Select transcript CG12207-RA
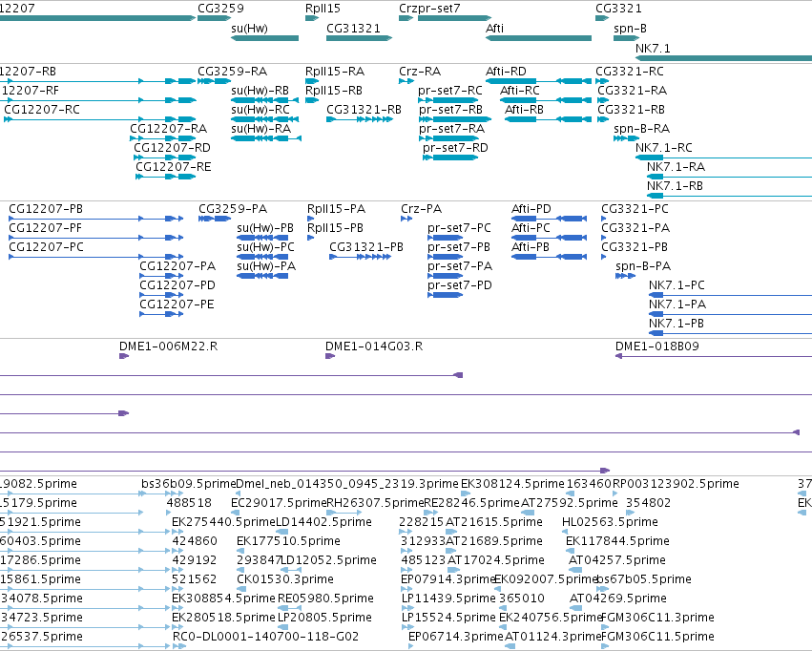This screenshot has width=812, height=651. 168,129
